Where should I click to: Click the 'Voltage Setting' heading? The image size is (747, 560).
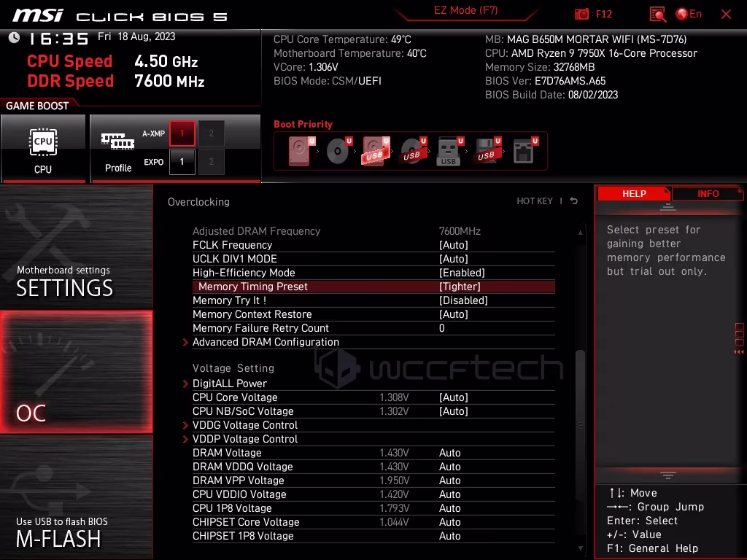tap(233, 368)
